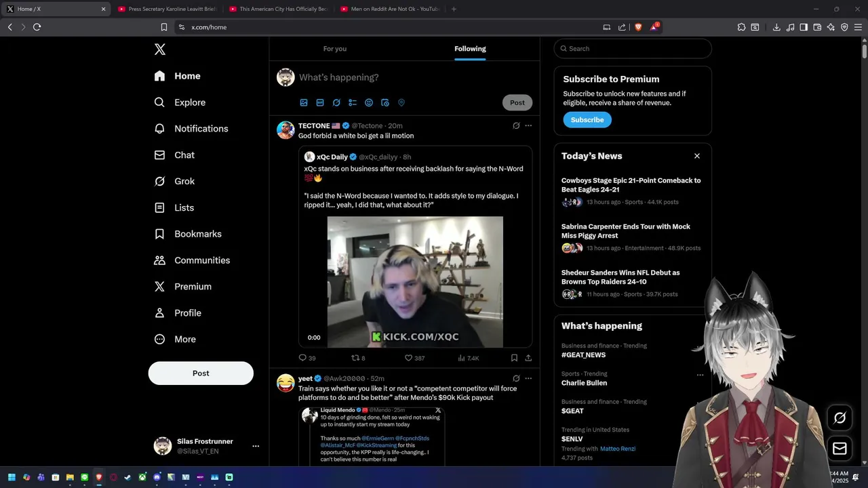Tag location icon in the composer
This screenshot has width=868, height=488.
click(x=401, y=103)
